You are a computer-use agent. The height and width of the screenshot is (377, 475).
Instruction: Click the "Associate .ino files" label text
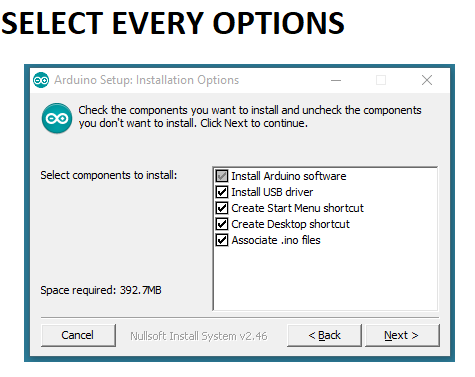click(x=276, y=240)
